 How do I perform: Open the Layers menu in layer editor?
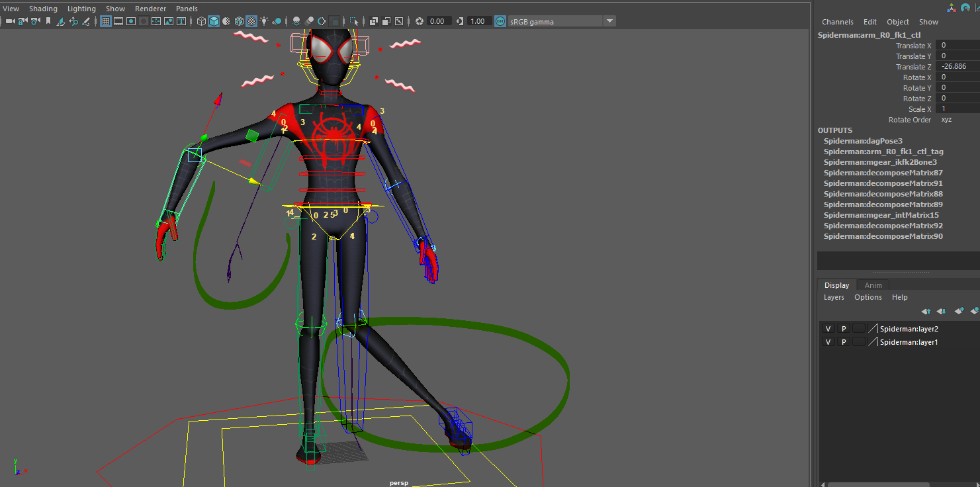point(834,297)
